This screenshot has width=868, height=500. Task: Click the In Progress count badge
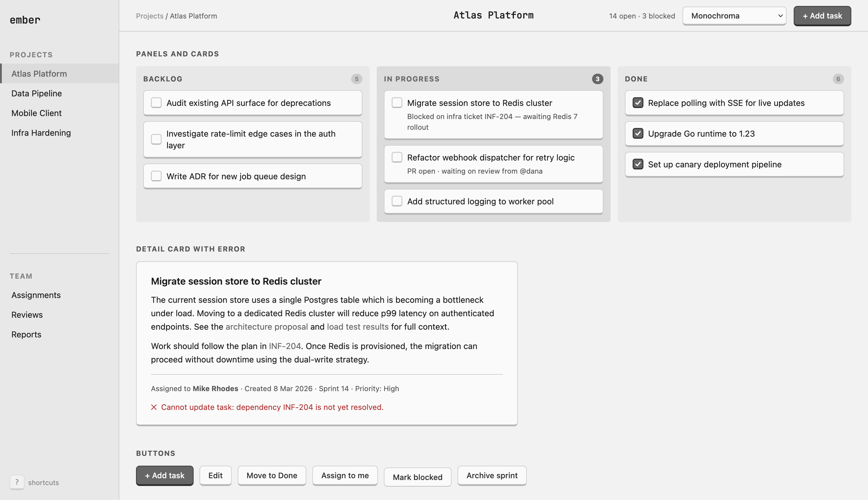point(597,79)
